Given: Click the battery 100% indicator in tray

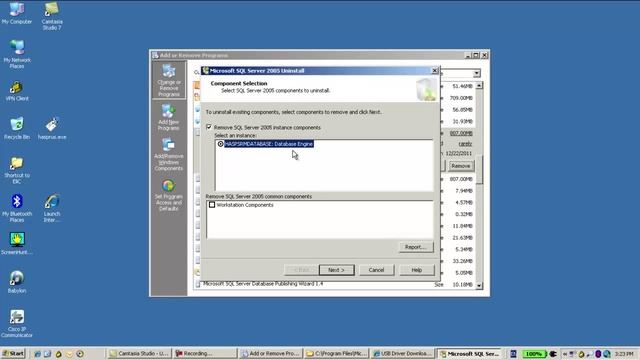Looking at the screenshot, I should (533, 354).
